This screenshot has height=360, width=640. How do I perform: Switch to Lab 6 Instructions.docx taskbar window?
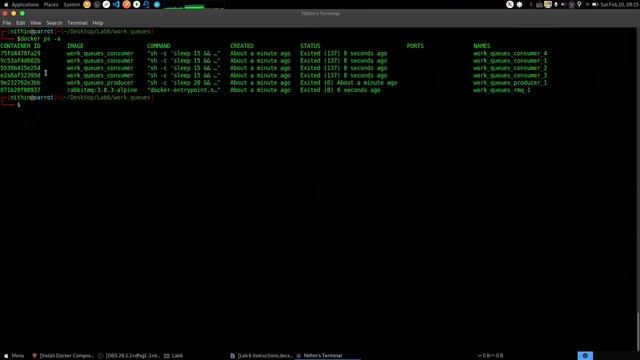pyautogui.click(x=261, y=356)
